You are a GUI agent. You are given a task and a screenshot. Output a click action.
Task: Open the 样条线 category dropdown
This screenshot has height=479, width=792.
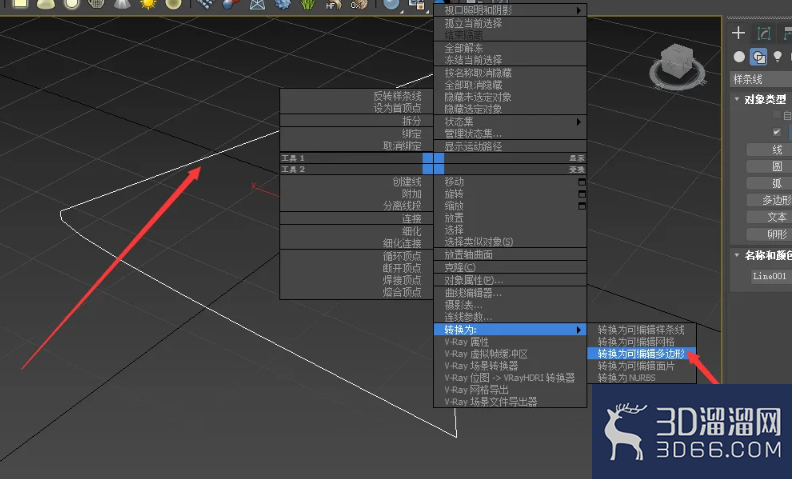pyautogui.click(x=762, y=79)
